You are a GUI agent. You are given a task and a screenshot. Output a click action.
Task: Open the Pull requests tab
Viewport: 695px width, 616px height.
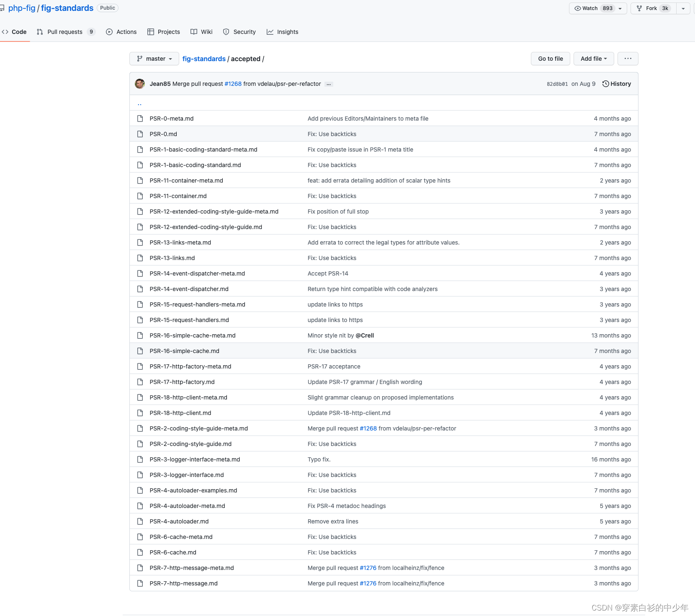66,32
